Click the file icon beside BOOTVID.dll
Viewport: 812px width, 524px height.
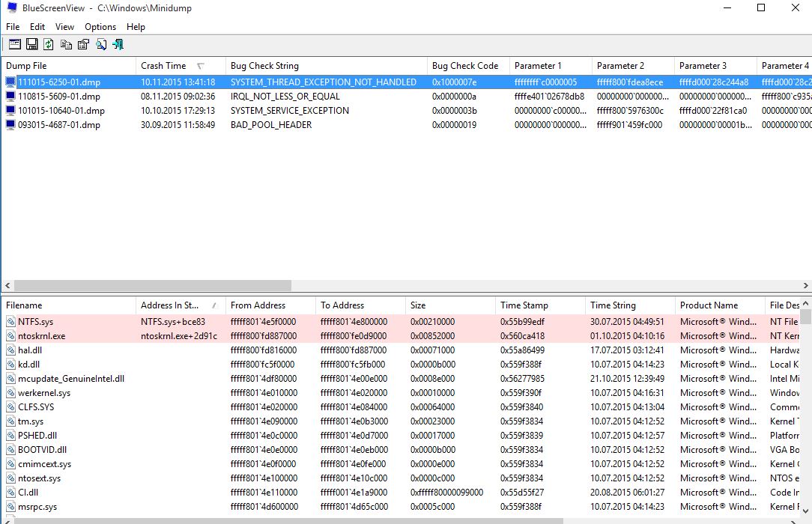(11, 449)
